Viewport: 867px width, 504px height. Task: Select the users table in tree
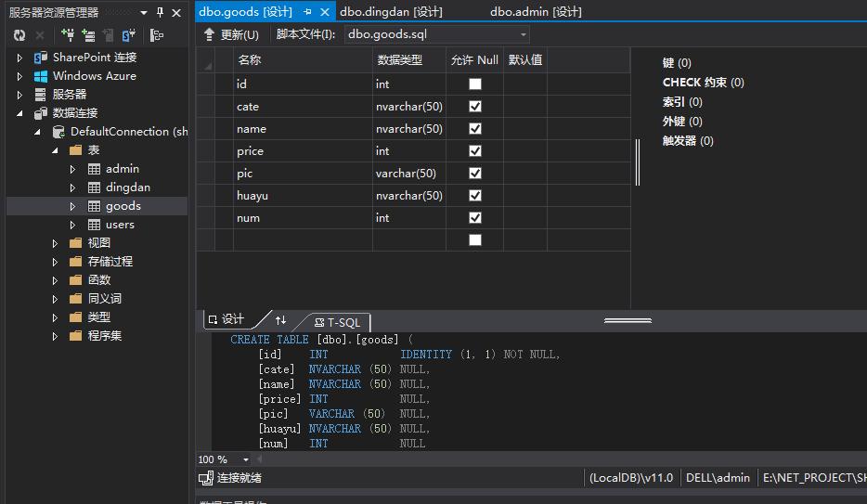pyautogui.click(x=120, y=225)
